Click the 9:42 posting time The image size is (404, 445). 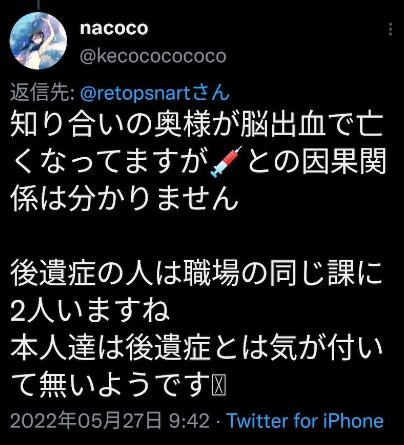click(x=189, y=421)
